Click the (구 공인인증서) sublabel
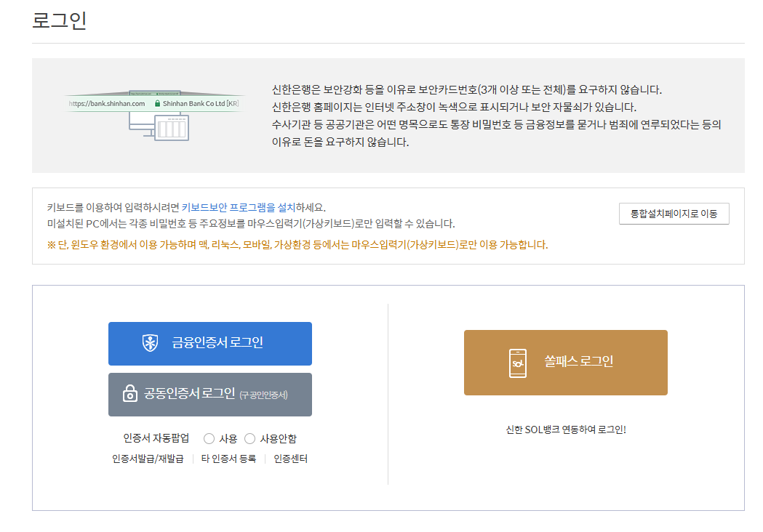This screenshot has width=763, height=532. (x=264, y=395)
